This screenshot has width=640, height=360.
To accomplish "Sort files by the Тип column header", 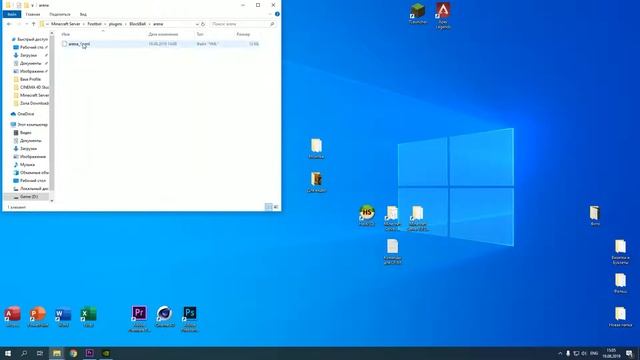I will click(x=200, y=34).
